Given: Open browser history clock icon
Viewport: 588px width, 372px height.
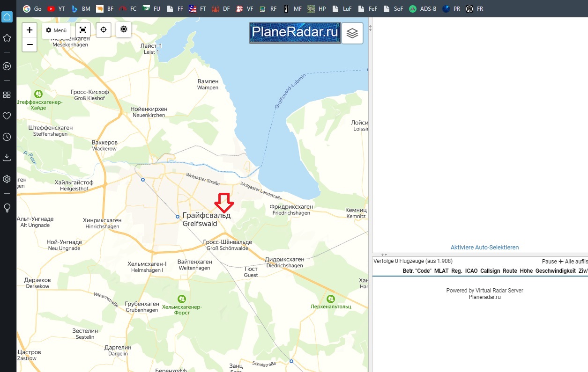Looking at the screenshot, I should [x=7, y=137].
